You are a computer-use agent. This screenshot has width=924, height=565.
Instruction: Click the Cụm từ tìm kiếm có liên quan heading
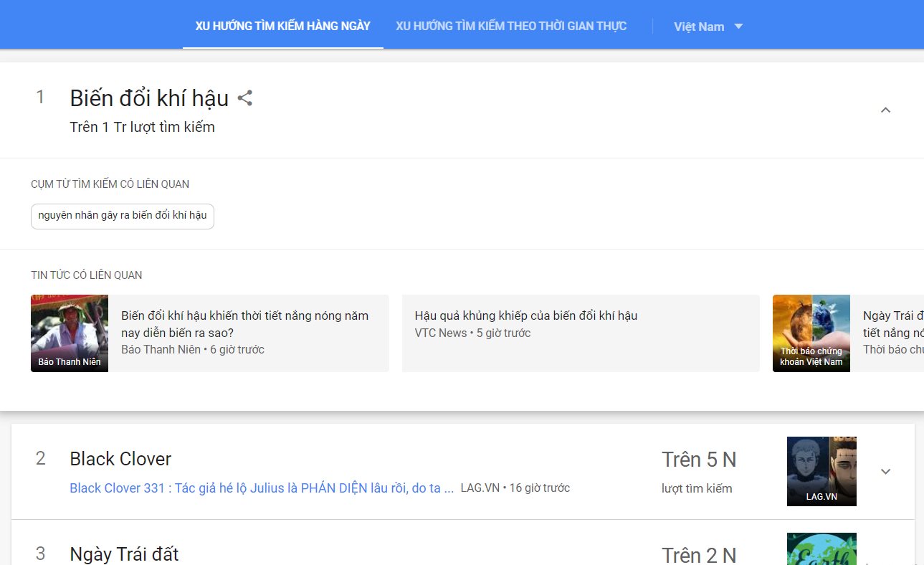pyautogui.click(x=110, y=184)
